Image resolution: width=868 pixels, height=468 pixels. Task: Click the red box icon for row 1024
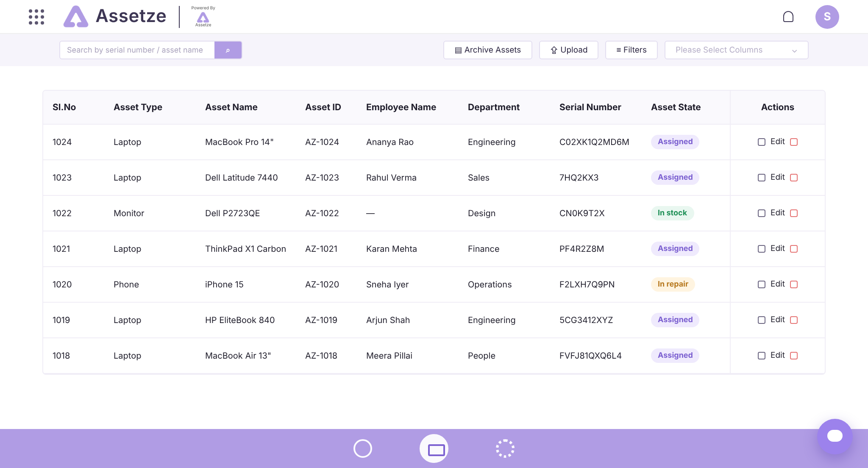click(794, 142)
